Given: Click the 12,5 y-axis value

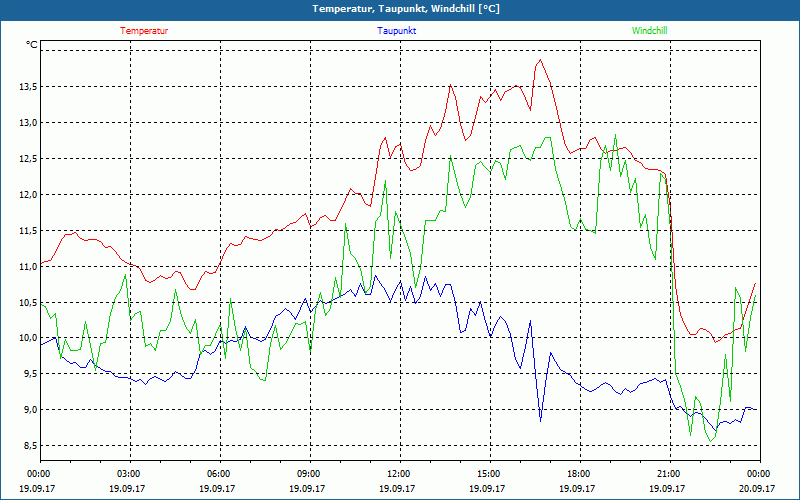Looking at the screenshot, I should pos(28,159).
